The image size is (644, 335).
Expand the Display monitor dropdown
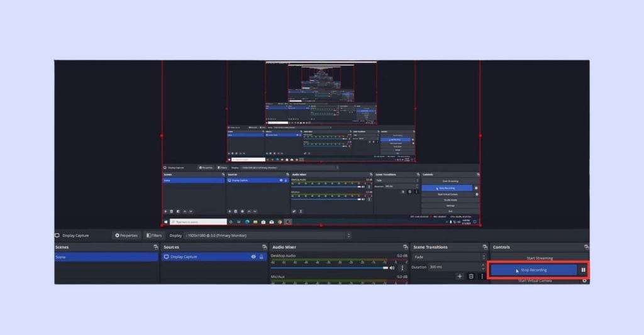pos(268,236)
